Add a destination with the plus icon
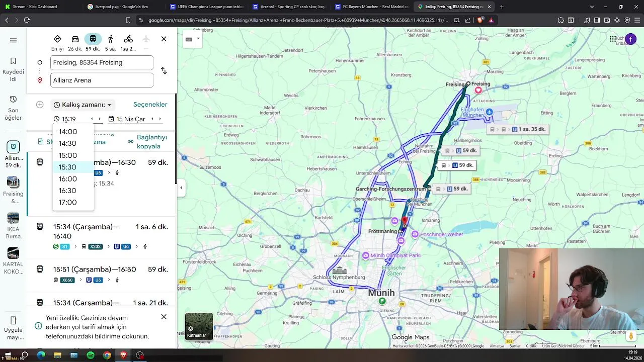644x362 pixels. point(40,105)
